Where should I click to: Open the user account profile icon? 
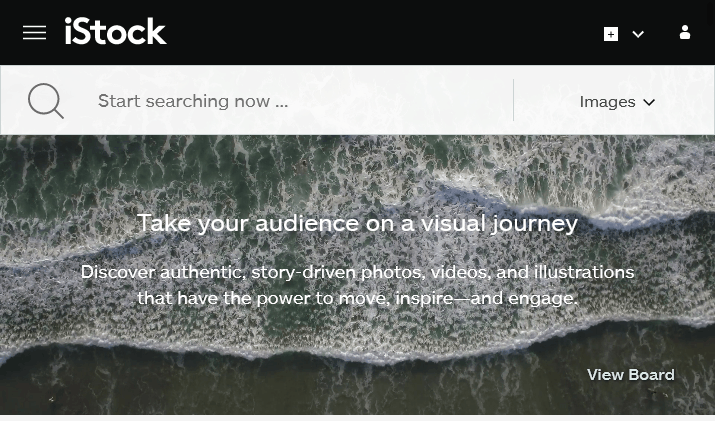pos(684,32)
